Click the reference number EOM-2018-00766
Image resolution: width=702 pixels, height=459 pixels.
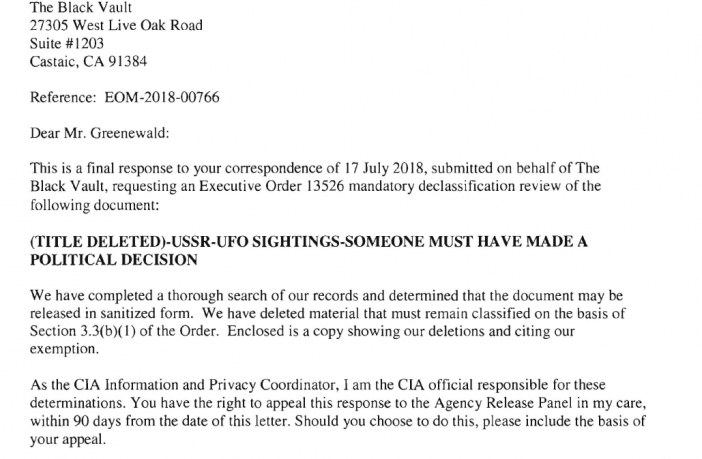coord(162,97)
